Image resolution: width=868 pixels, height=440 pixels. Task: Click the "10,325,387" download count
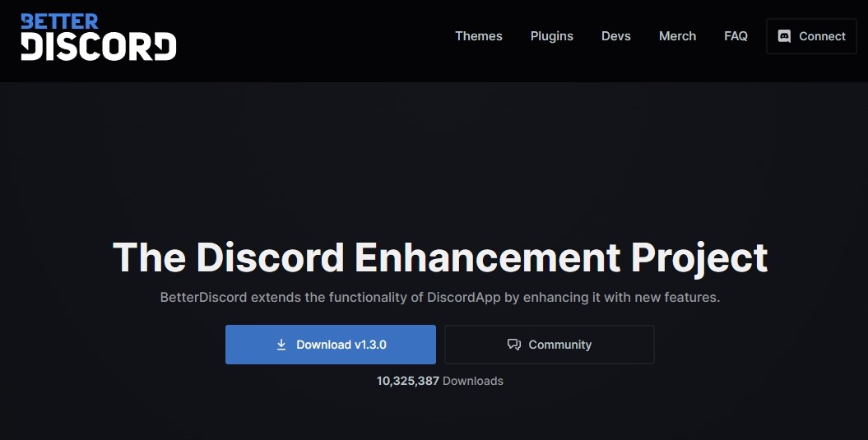408,381
